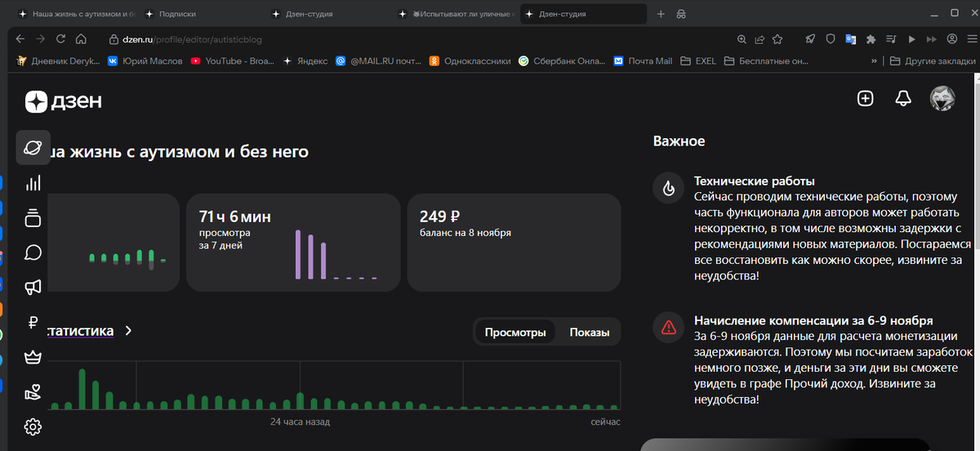Open the Одноклассники bookmark
Image resolution: width=980 pixels, height=451 pixels.
pos(470,60)
